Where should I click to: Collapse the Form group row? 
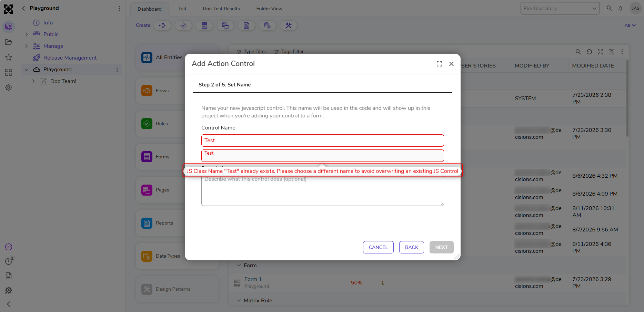point(239,266)
